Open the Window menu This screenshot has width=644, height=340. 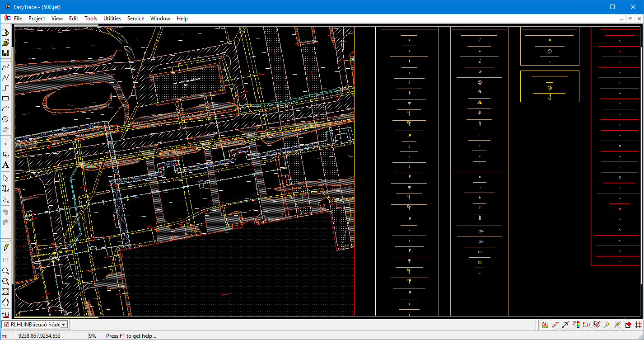(x=160, y=19)
